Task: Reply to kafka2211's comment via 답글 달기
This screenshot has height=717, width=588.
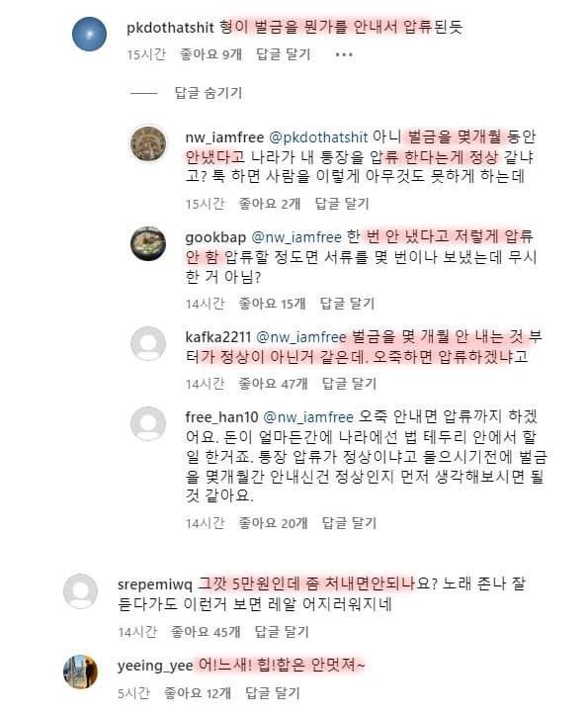Action: point(350,384)
